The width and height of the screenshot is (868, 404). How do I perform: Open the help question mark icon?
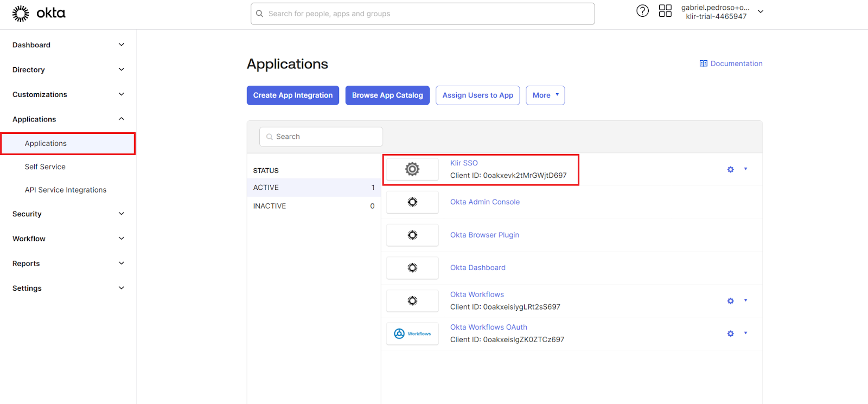642,11
